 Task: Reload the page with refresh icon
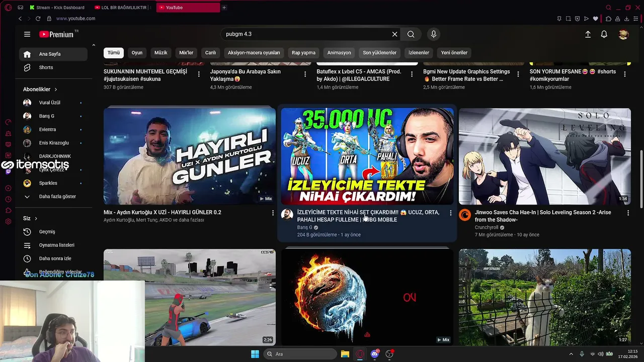tap(38, 19)
